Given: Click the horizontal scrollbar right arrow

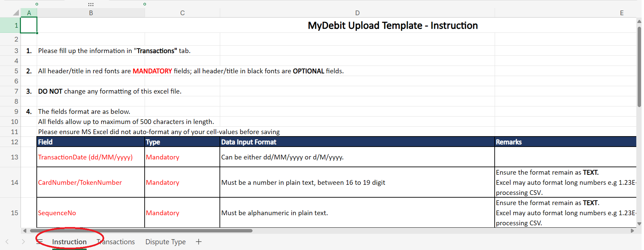Looking at the screenshot, I should coord(632,231).
